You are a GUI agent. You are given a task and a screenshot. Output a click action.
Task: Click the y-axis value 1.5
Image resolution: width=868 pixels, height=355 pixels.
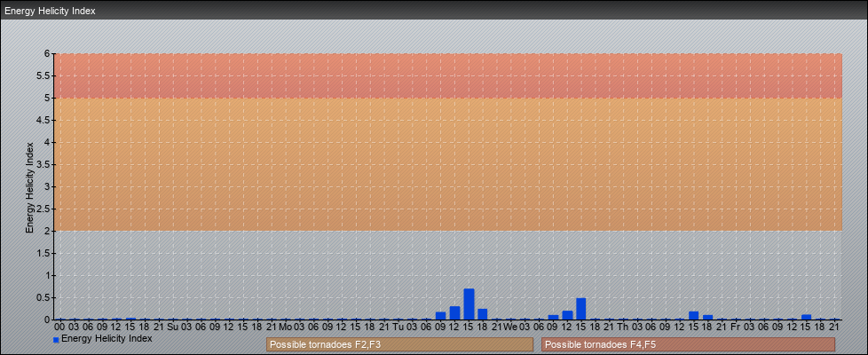pos(44,253)
